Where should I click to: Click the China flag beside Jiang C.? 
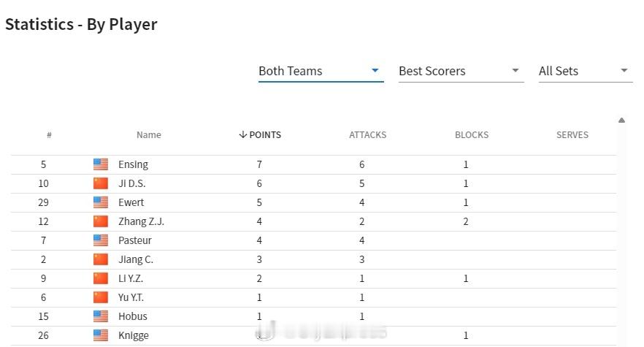click(x=101, y=259)
